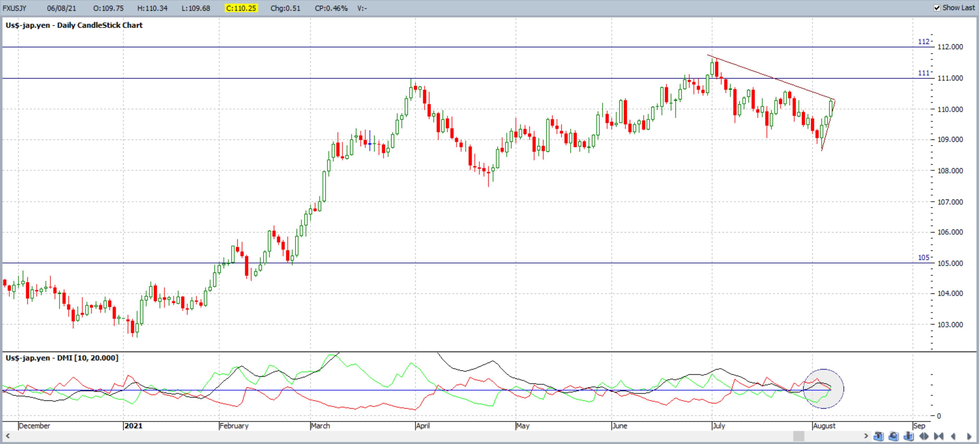This screenshot has height=444, width=980.
Task: Toggle the Show Last checkbox
Action: [937, 8]
